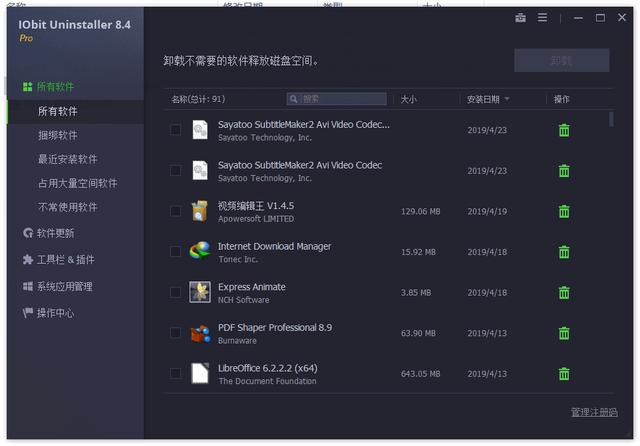Click trash icon for Internet Download Manager
The image size is (640, 446).
tap(564, 252)
